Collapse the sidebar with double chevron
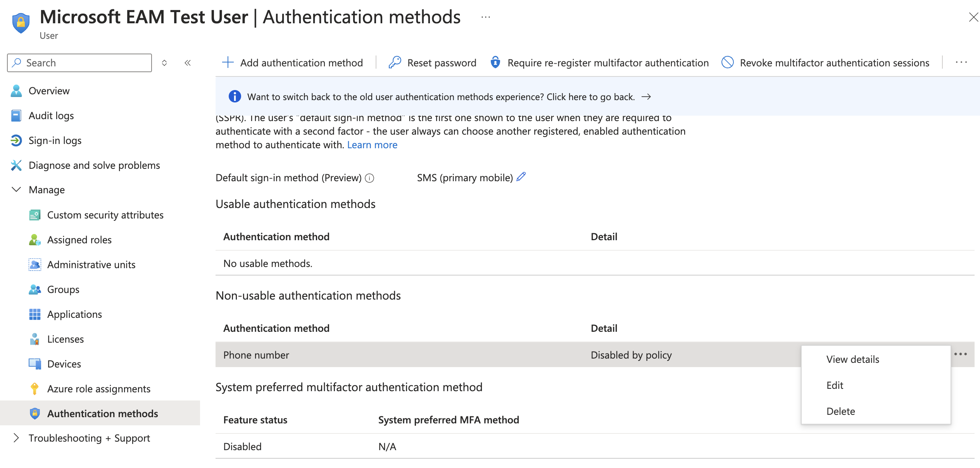Image resolution: width=980 pixels, height=468 pixels. click(x=188, y=63)
